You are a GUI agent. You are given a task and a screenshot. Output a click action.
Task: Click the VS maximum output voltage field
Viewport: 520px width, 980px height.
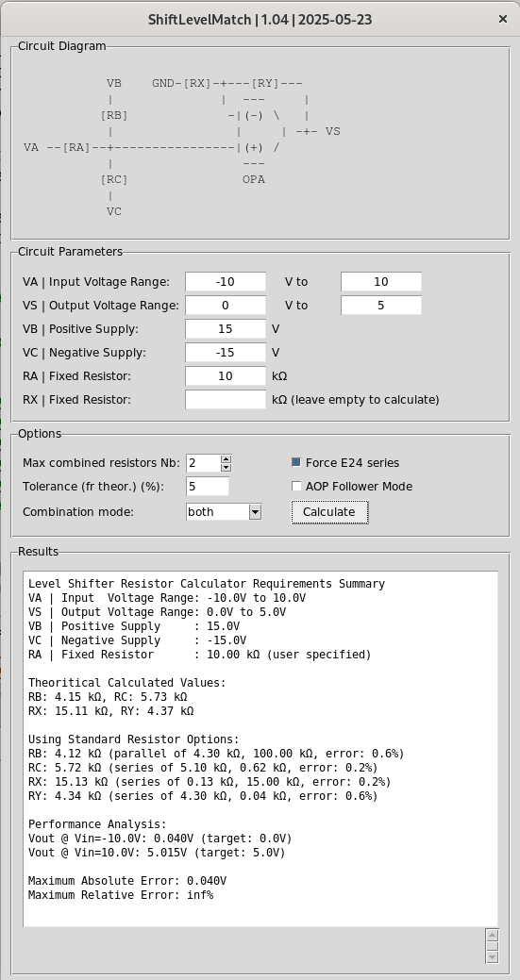click(x=381, y=306)
